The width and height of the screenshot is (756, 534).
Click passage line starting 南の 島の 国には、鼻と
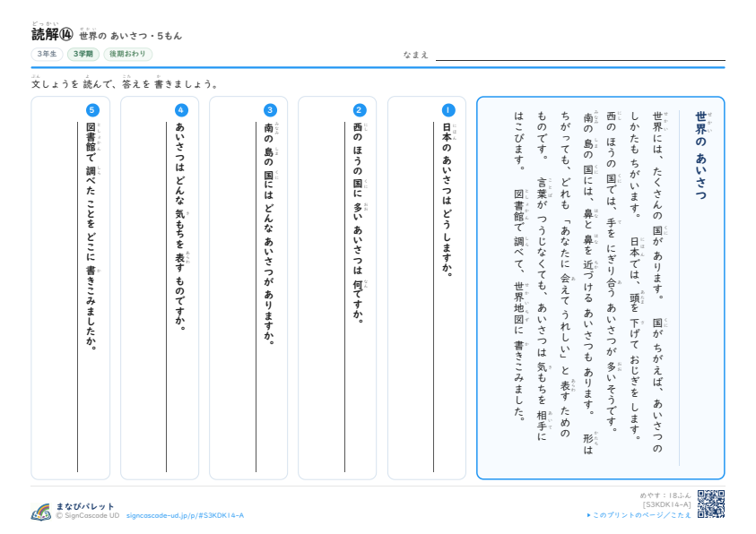(588, 283)
